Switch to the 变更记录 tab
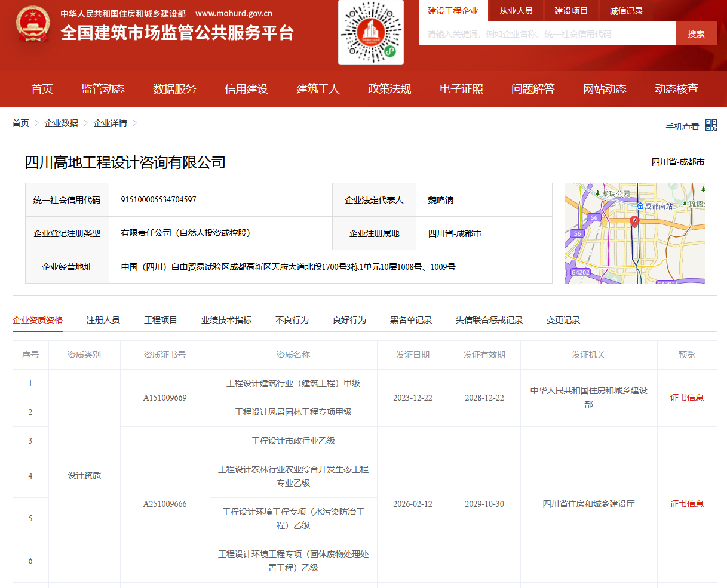727x588 pixels. point(563,320)
